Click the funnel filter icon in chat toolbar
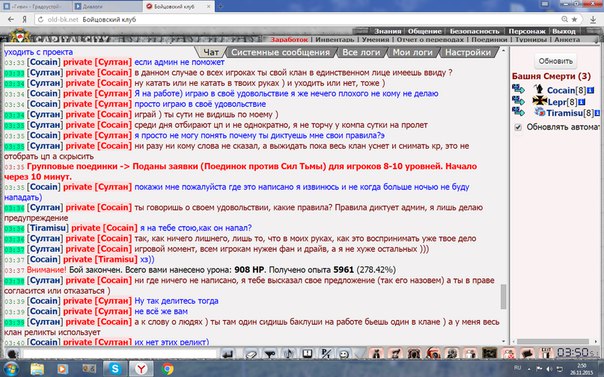 point(270,354)
